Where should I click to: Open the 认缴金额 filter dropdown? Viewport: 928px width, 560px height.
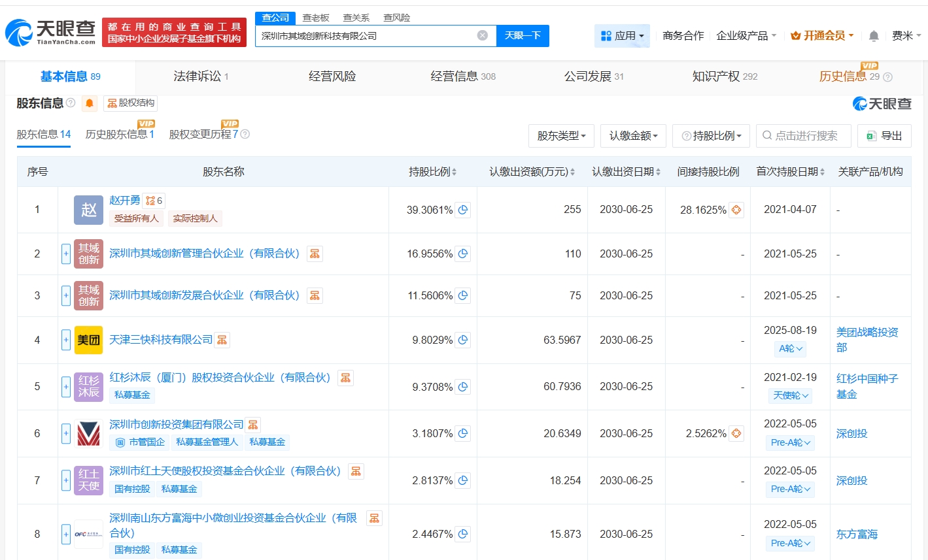click(x=633, y=136)
